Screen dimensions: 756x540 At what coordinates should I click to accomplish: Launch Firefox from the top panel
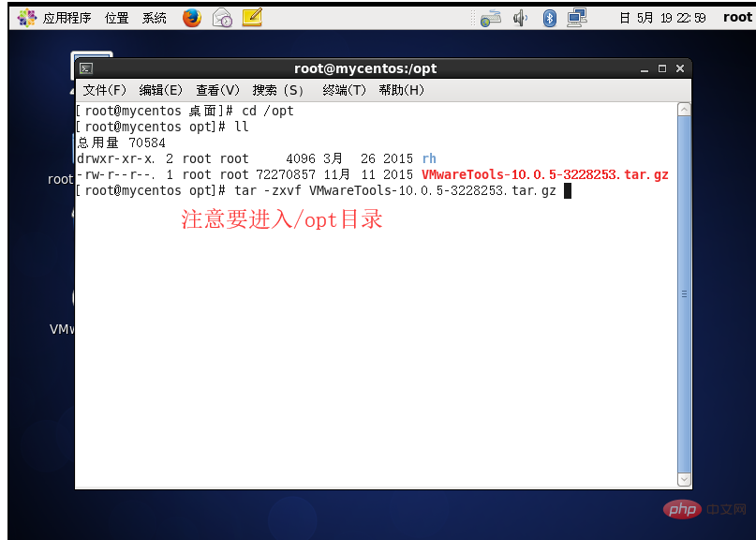click(192, 18)
